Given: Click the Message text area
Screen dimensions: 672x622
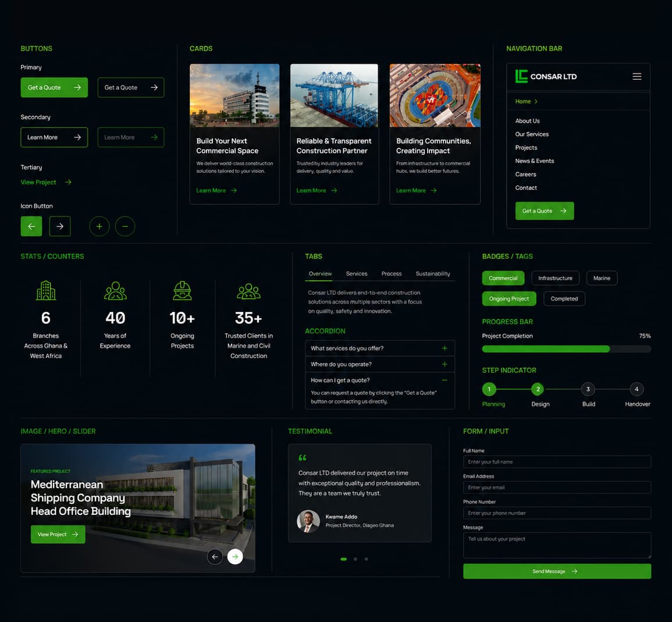Looking at the screenshot, I should [557, 545].
